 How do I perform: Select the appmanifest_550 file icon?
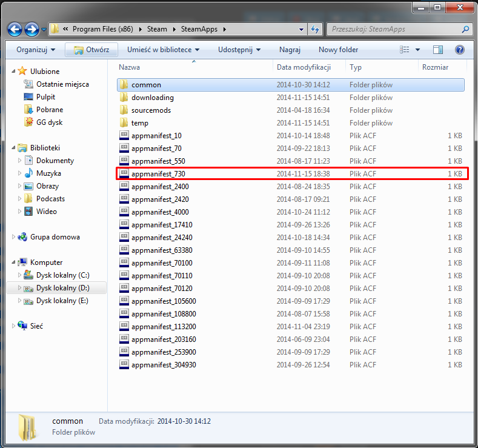[124, 161]
